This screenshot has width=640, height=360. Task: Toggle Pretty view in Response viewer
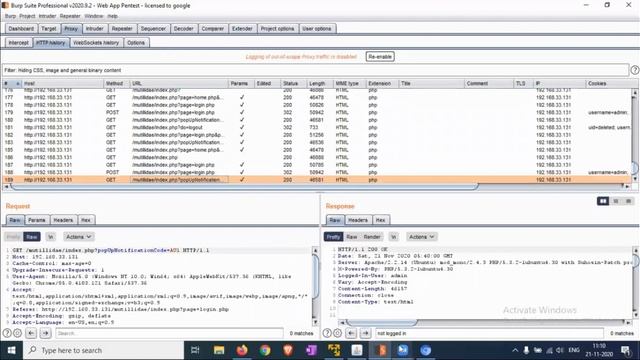point(333,237)
